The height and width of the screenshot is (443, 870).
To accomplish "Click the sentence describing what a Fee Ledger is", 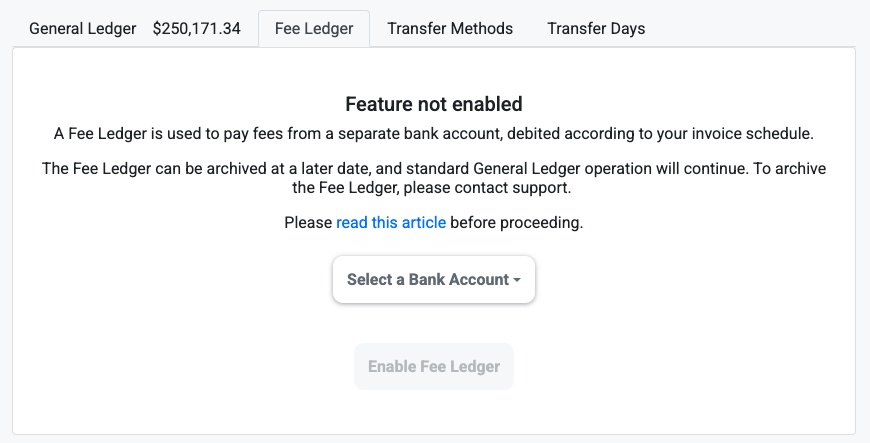I will coord(434,133).
